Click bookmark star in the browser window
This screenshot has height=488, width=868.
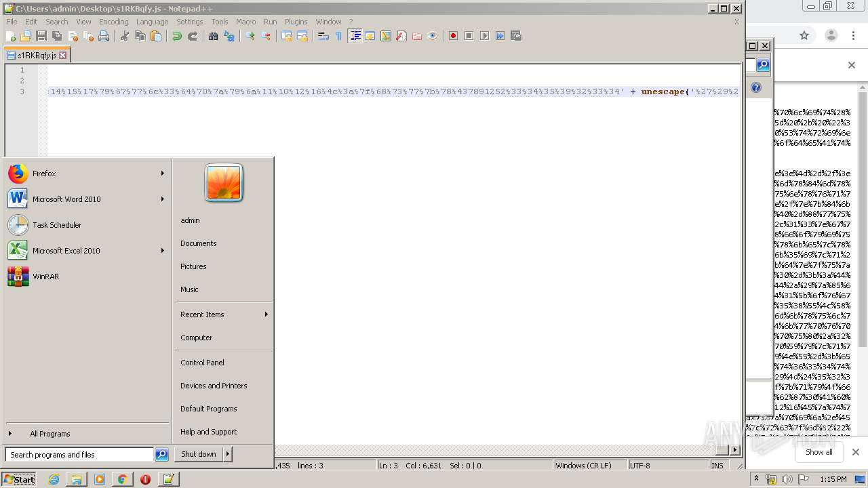click(x=804, y=36)
